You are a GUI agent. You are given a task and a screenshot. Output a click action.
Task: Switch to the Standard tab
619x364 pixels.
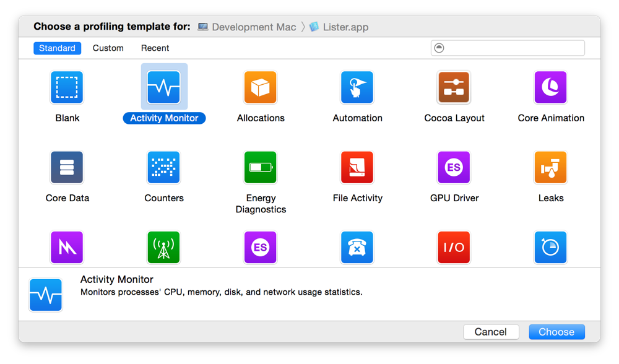tap(57, 48)
